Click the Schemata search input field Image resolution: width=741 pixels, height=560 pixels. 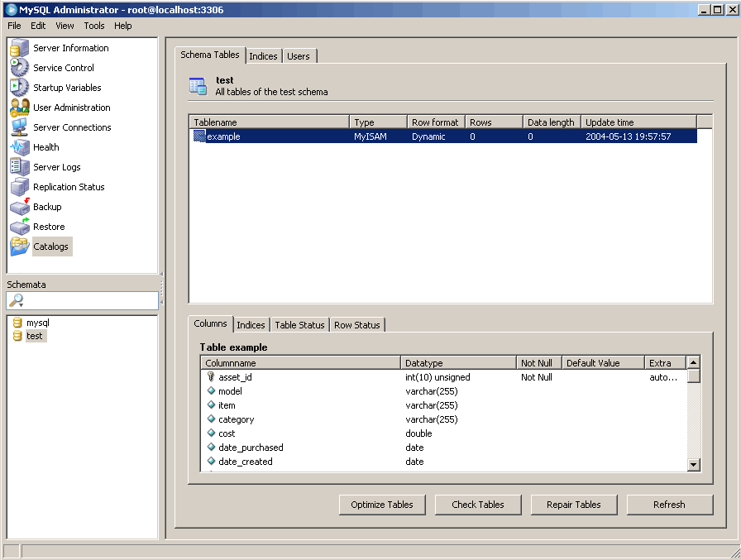pyautogui.click(x=82, y=300)
